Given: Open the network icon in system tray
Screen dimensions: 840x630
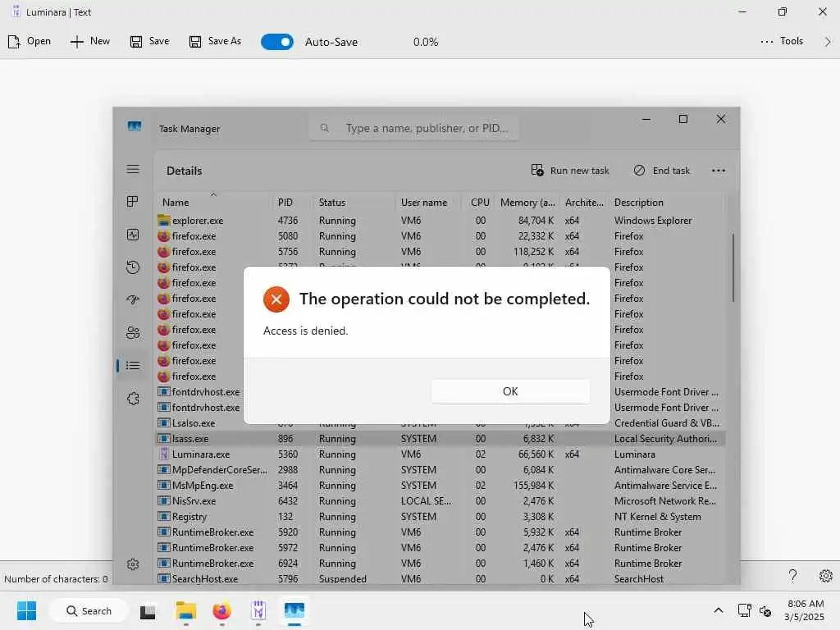Looking at the screenshot, I should click(744, 610).
